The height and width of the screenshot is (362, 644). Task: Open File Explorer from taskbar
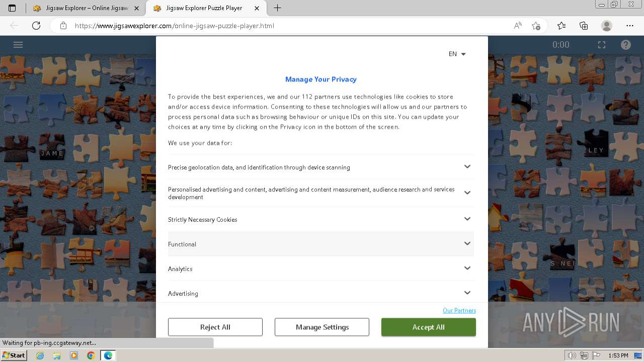click(x=57, y=355)
